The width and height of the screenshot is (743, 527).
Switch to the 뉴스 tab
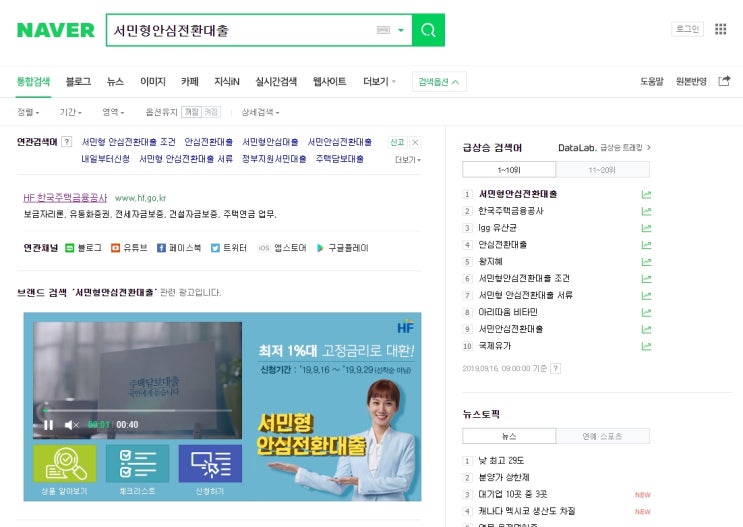coord(115,82)
